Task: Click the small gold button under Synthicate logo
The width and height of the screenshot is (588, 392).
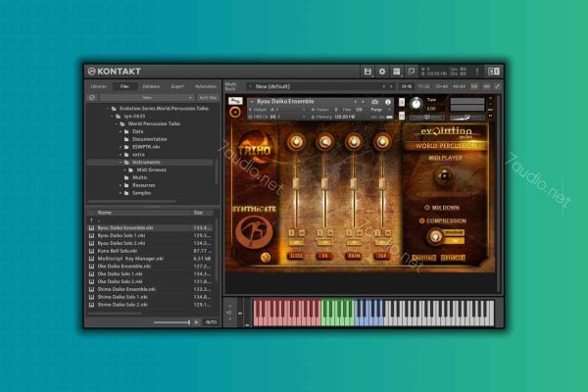Action: (x=266, y=258)
